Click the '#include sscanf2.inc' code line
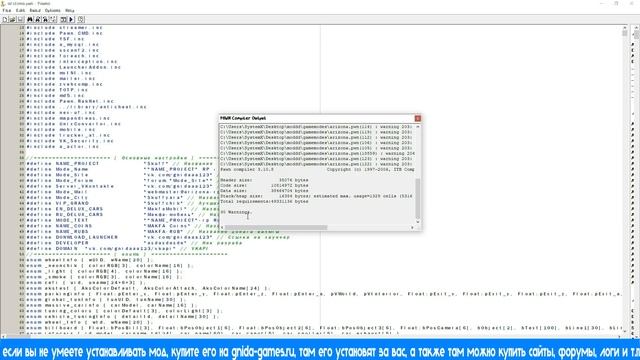The width and height of the screenshot is (640, 360). point(63,50)
